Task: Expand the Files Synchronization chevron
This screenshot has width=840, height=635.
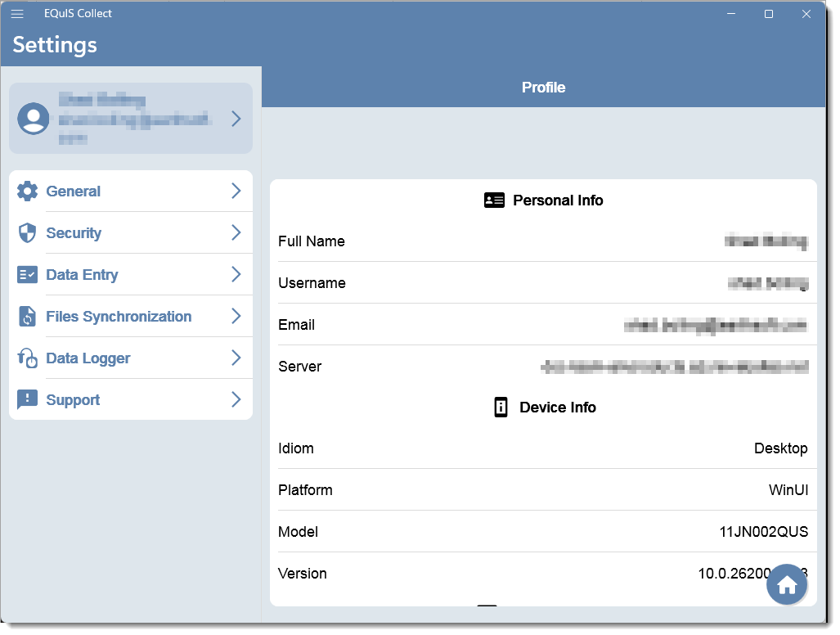Action: click(x=236, y=316)
